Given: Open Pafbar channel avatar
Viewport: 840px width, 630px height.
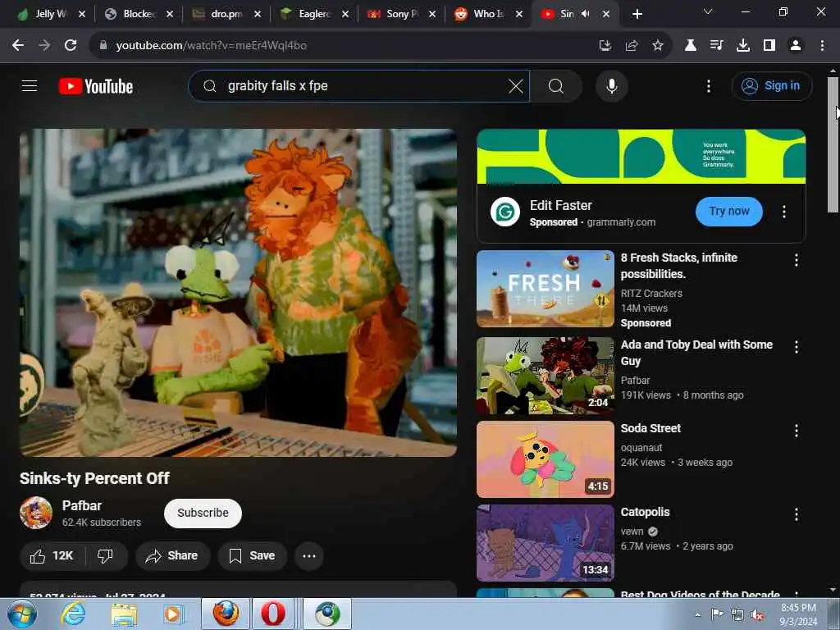Looking at the screenshot, I should [x=36, y=513].
